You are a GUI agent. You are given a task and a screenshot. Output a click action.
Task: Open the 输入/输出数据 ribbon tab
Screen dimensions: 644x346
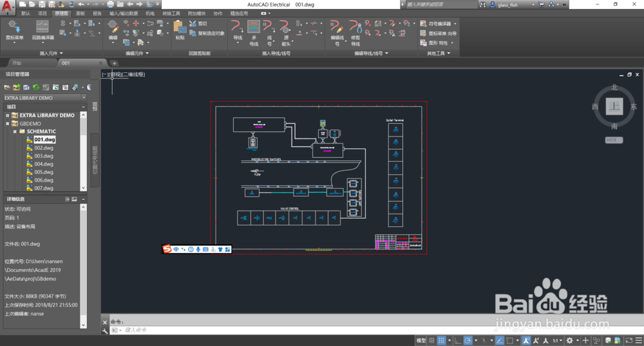pos(124,14)
